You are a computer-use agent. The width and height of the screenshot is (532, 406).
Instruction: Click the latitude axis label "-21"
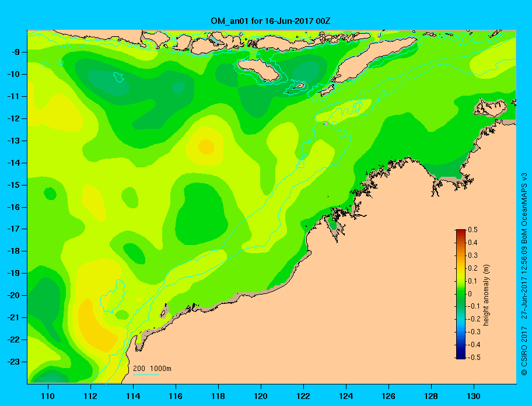[13, 318]
